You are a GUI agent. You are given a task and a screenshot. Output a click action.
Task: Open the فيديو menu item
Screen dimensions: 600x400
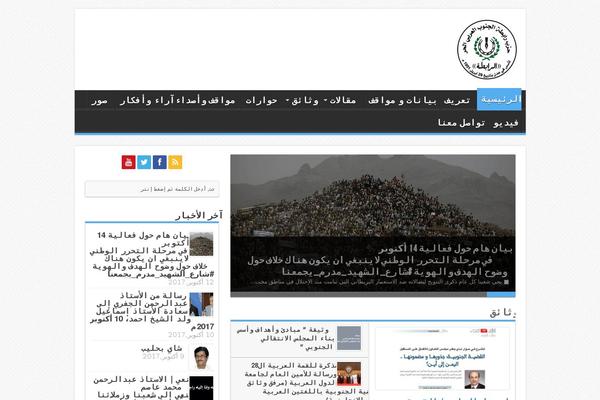point(506,123)
